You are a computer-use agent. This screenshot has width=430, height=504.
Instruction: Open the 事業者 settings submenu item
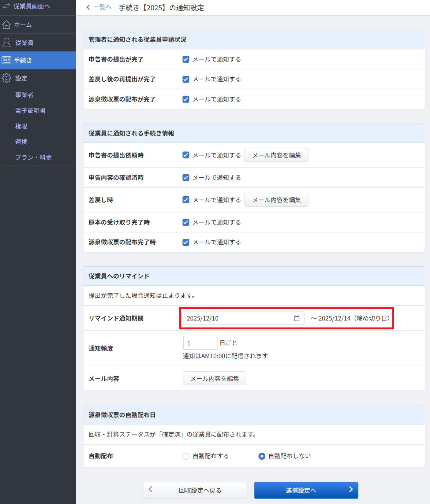pos(24,95)
